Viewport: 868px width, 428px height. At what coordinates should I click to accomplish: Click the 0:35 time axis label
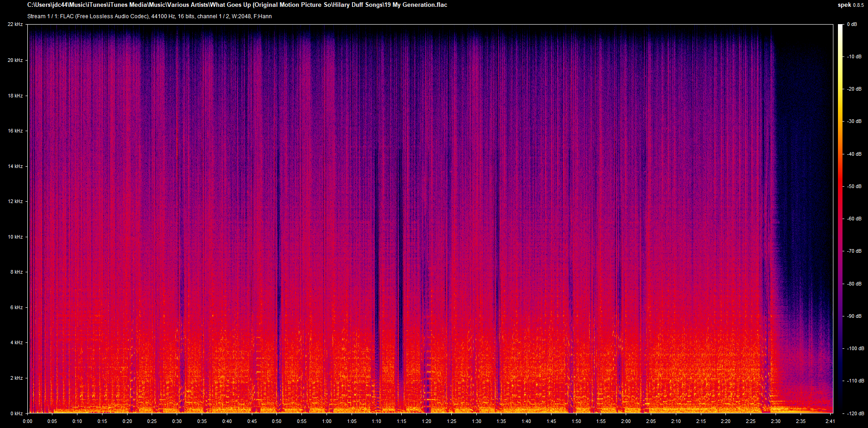[202, 421]
